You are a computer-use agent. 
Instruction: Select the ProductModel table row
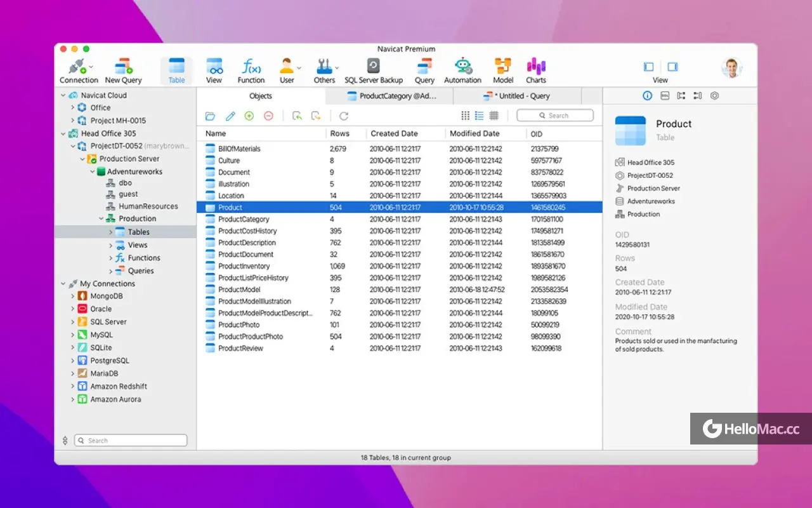400,290
